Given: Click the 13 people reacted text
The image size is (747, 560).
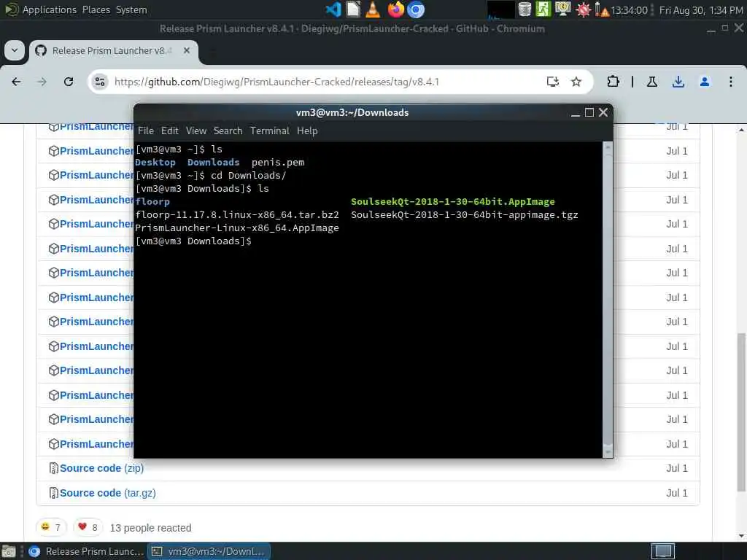Looking at the screenshot, I should (150, 528).
